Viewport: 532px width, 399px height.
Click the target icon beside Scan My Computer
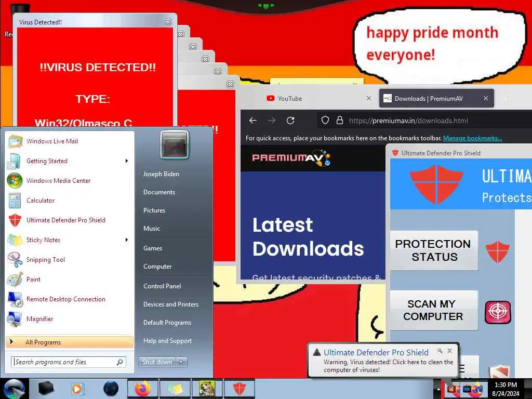click(x=498, y=312)
